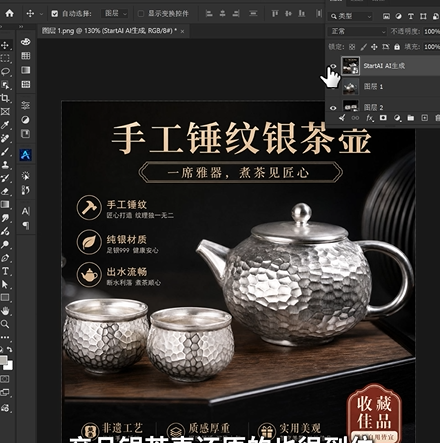Screen dimensions: 440x443
Task: Select the Crop tool
Action: coord(5,98)
